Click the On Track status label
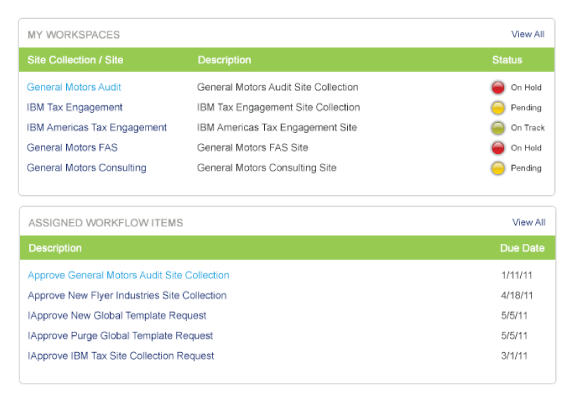Image resolution: width=574 pixels, height=398 pixels. 528,128
